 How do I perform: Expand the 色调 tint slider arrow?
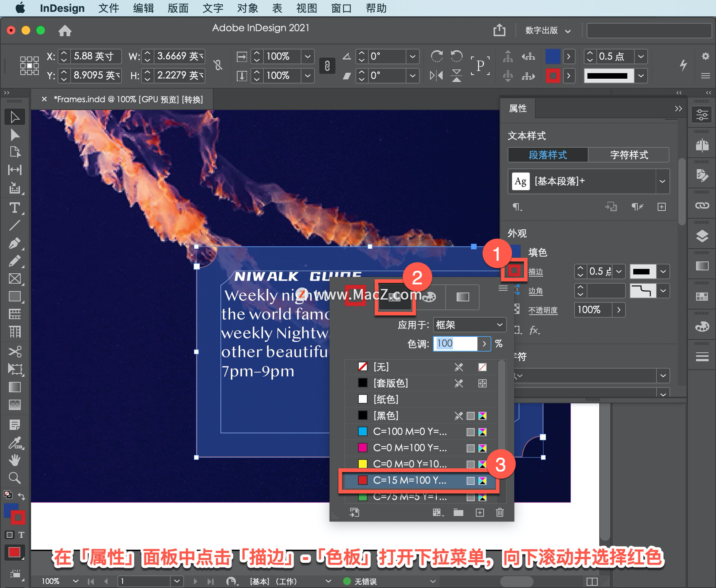coord(484,343)
